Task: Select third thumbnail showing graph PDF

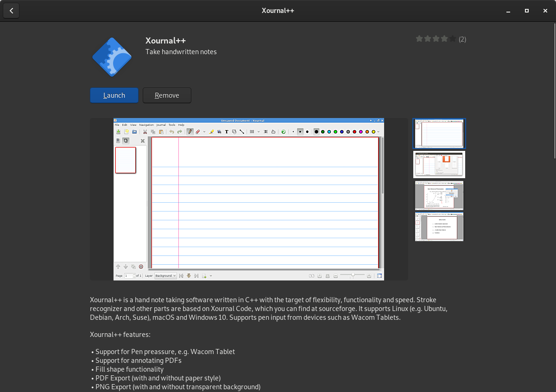Action: [x=439, y=195]
